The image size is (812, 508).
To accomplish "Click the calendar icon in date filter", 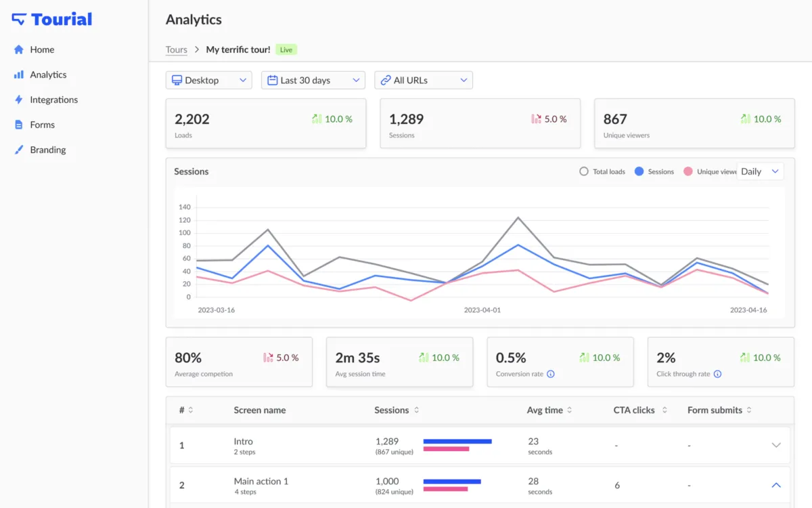I will point(273,80).
